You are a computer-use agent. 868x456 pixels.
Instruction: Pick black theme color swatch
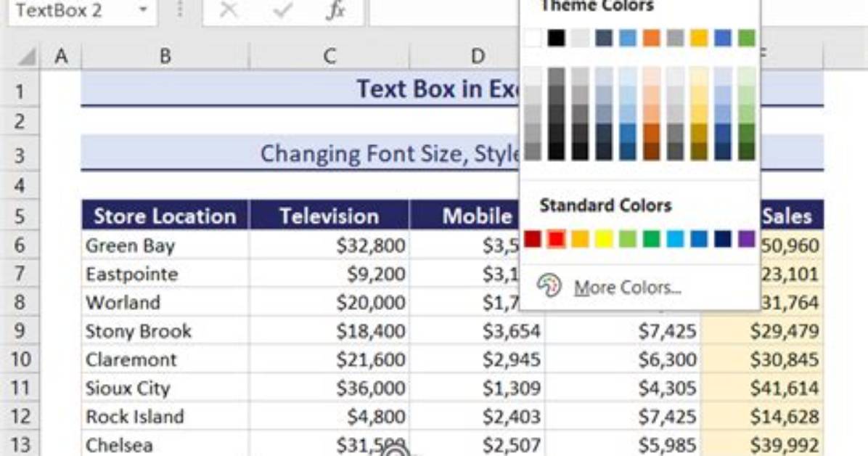coord(557,38)
